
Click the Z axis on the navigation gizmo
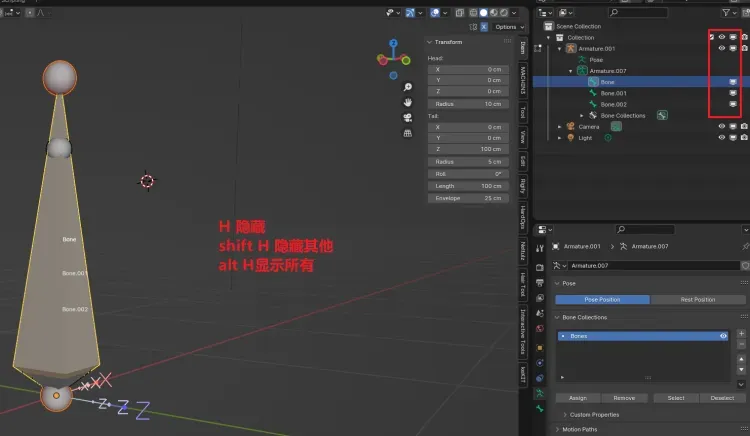[x=393, y=43]
